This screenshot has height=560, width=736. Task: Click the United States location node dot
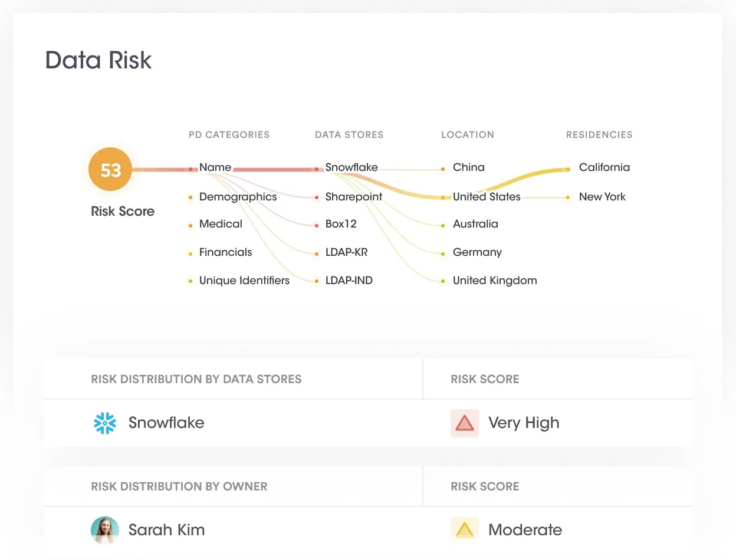(x=443, y=197)
